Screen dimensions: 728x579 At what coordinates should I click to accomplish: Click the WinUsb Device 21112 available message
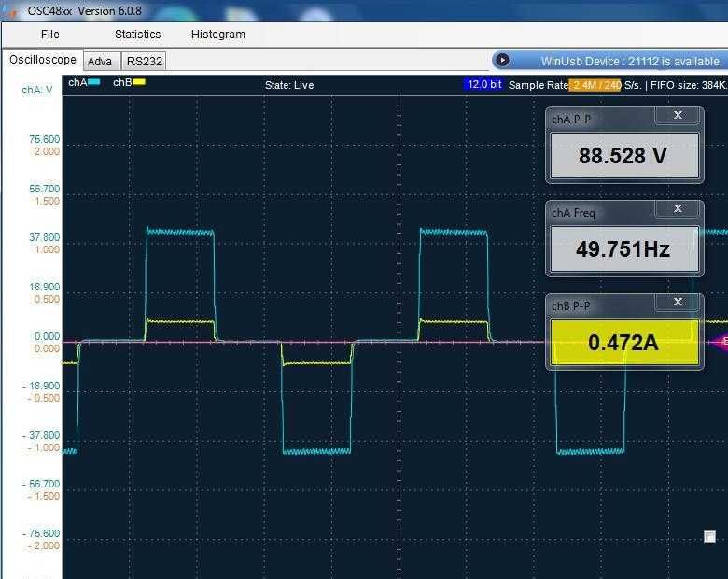click(x=632, y=62)
